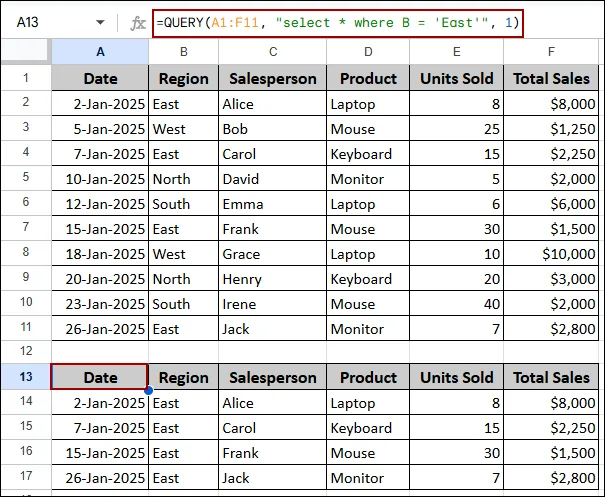This screenshot has width=605, height=497.
Task: Click the salesperson cell David
Action: click(x=273, y=179)
